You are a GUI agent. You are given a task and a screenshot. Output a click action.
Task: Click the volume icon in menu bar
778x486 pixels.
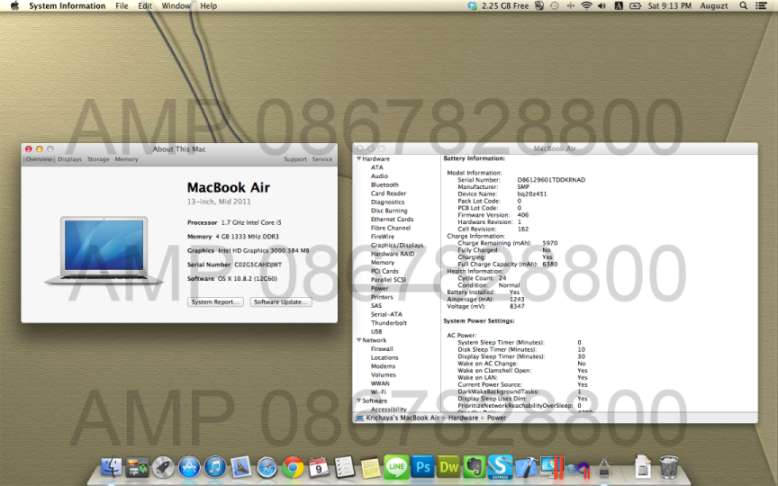pyautogui.click(x=603, y=6)
